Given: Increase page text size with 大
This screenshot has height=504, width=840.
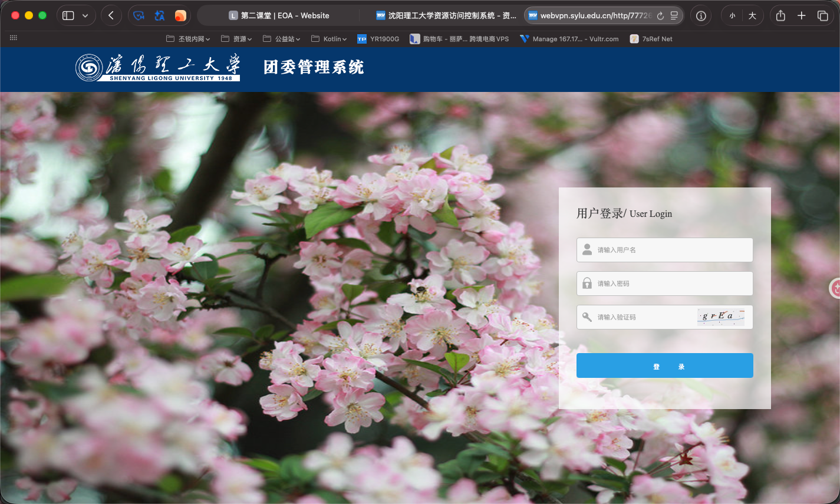Looking at the screenshot, I should pyautogui.click(x=752, y=16).
